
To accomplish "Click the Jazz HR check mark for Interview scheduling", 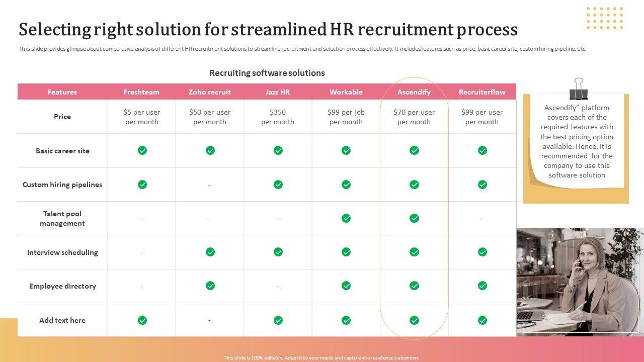I will coord(278,252).
